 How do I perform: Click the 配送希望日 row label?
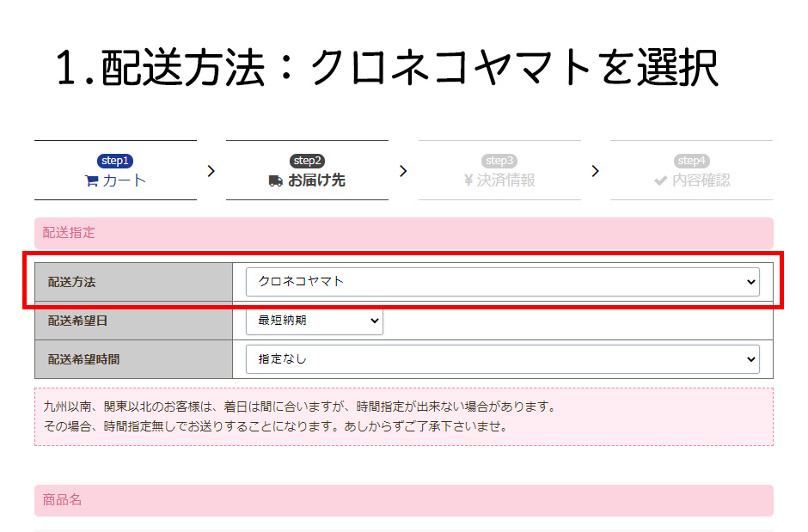[x=77, y=321]
